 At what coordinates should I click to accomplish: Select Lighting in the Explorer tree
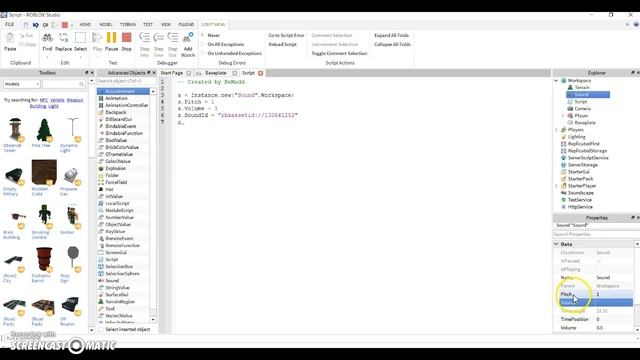576,137
